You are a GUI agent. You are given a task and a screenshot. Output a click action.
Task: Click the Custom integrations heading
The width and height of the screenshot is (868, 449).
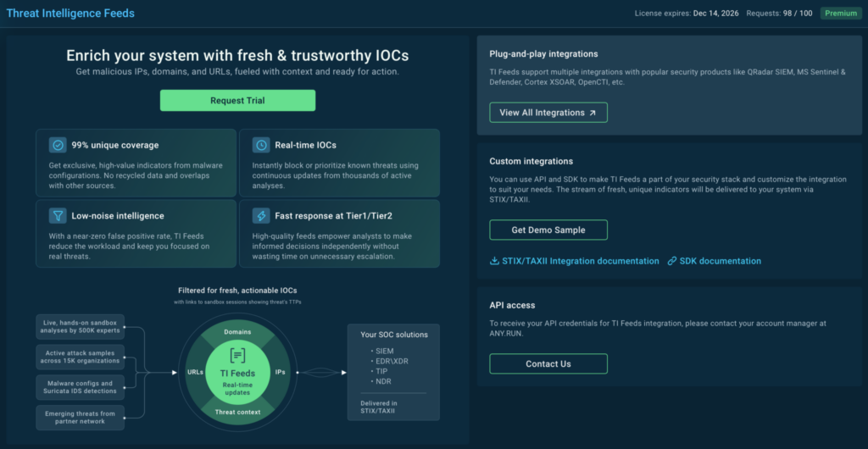point(531,161)
